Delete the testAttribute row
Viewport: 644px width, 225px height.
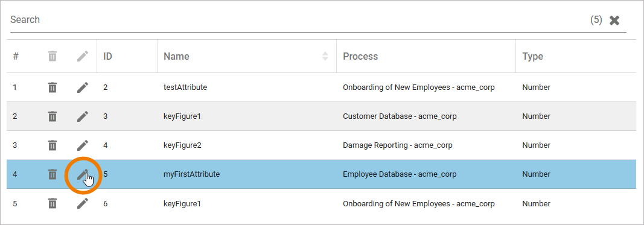coord(52,87)
